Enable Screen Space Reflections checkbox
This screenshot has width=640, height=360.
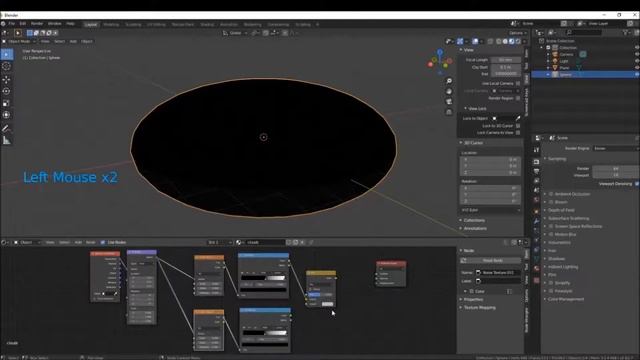tap(551, 226)
